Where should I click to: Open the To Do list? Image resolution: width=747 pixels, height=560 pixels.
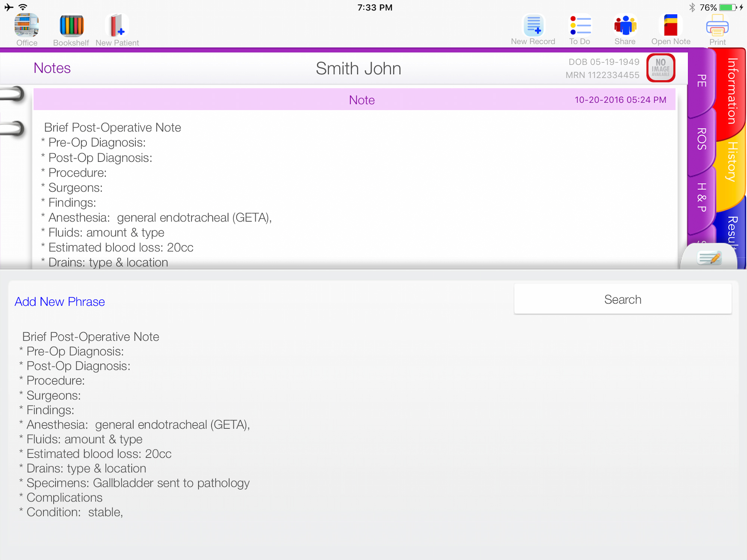(580, 25)
